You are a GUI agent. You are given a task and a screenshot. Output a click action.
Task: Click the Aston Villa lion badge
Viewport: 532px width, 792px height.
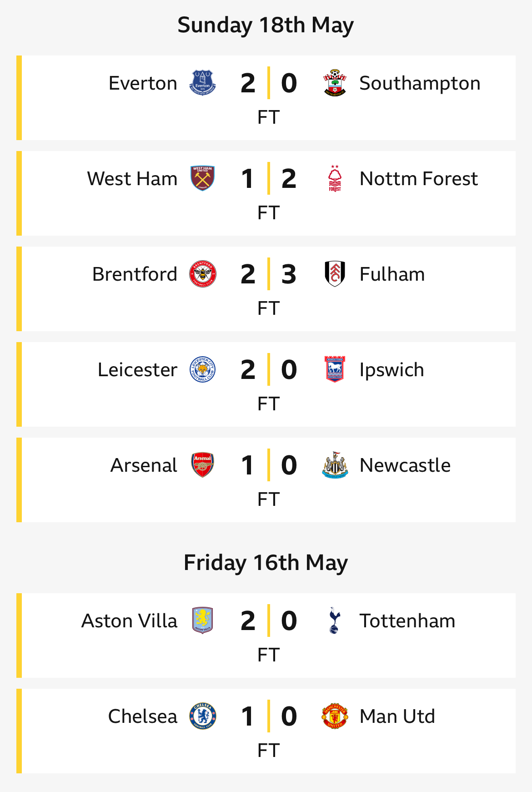[x=202, y=620]
